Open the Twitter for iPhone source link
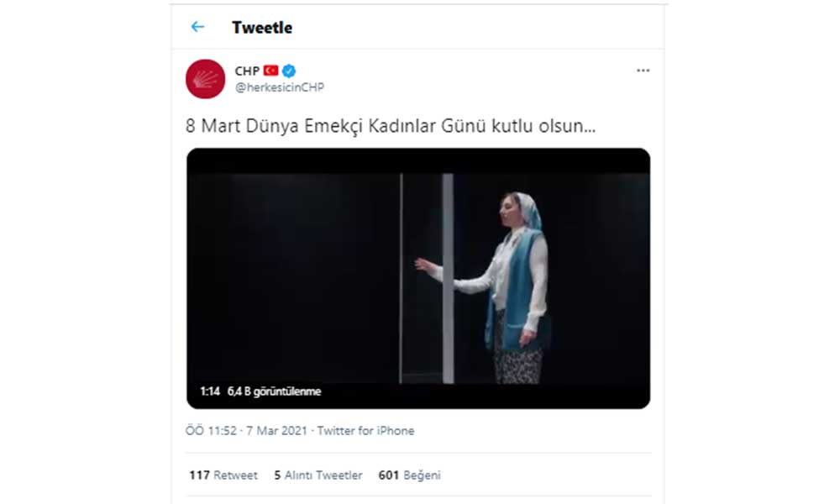The image size is (840, 504). click(x=366, y=431)
